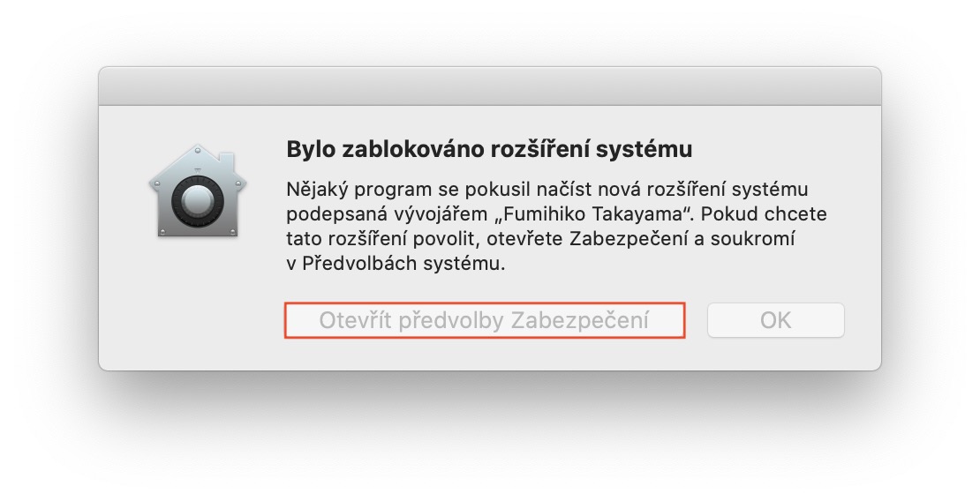Click the sentence starting Nějaký program
The image size is (980, 501).
click(x=547, y=190)
